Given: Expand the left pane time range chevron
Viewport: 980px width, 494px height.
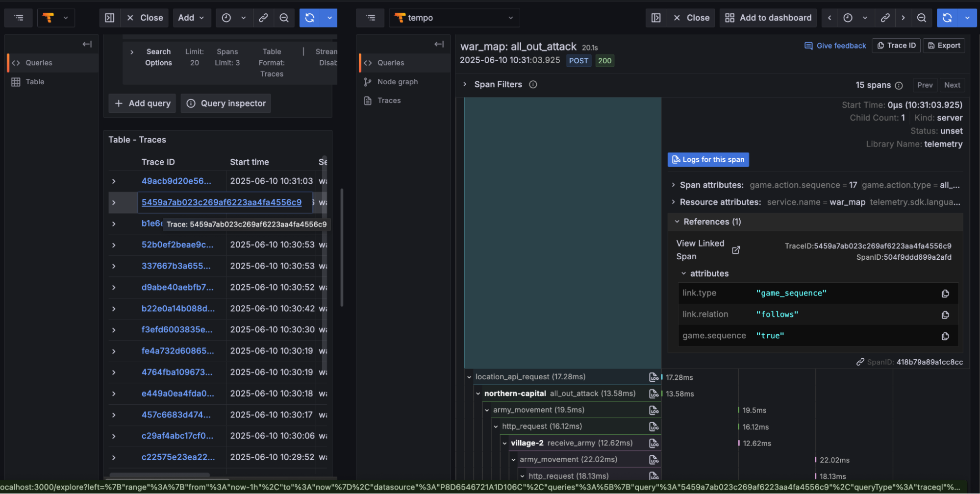Looking at the screenshot, I should click(244, 18).
